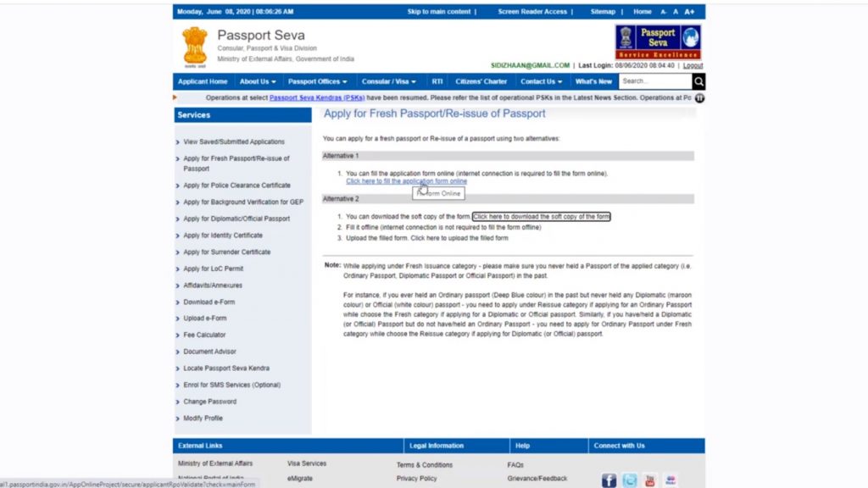Open Modify Profile in sidebar

tap(203, 419)
